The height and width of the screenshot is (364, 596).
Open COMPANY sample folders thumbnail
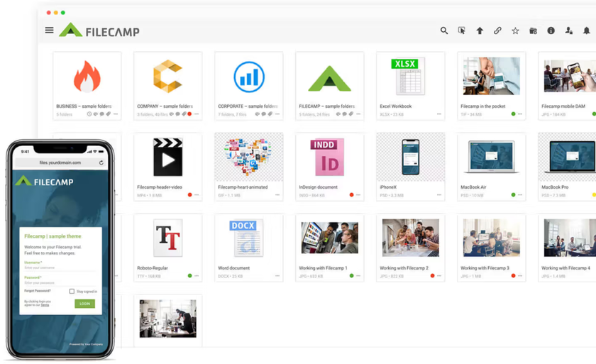tap(167, 77)
